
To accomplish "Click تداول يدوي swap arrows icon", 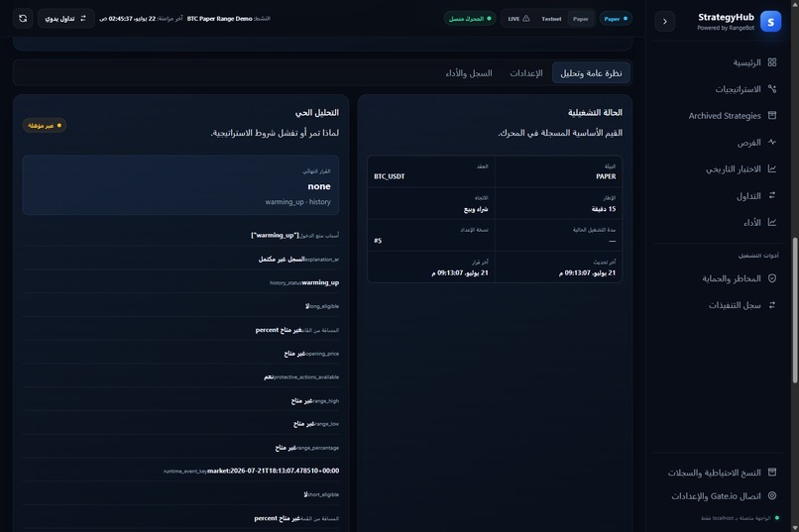I will click(83, 18).
